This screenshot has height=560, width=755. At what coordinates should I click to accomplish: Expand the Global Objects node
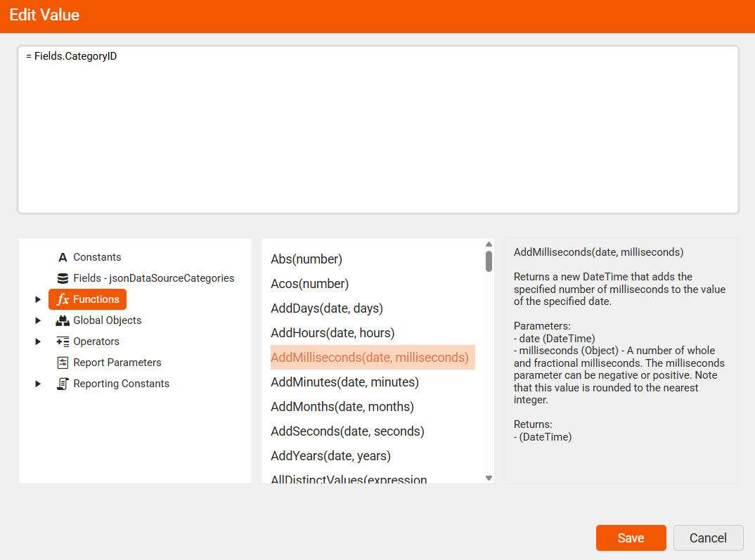[37, 320]
